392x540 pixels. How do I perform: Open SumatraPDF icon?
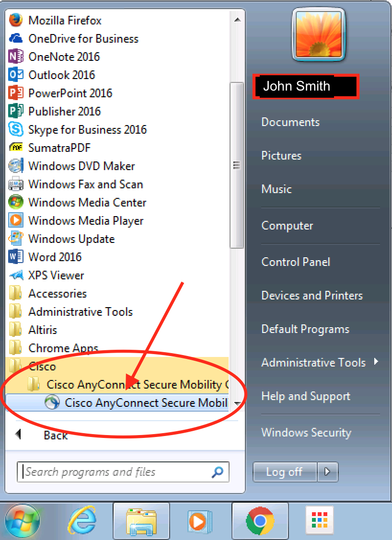(x=15, y=148)
